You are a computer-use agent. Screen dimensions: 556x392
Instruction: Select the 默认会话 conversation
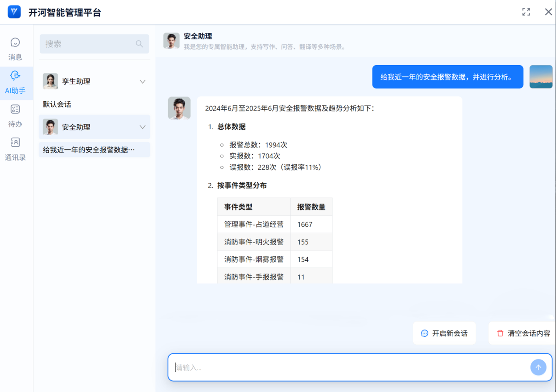[x=57, y=104]
